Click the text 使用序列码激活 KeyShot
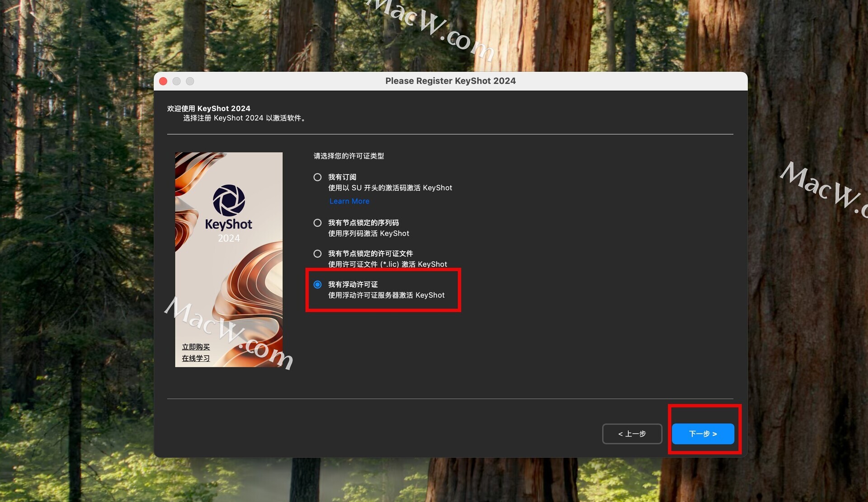Image resolution: width=868 pixels, height=502 pixels. 368,233
